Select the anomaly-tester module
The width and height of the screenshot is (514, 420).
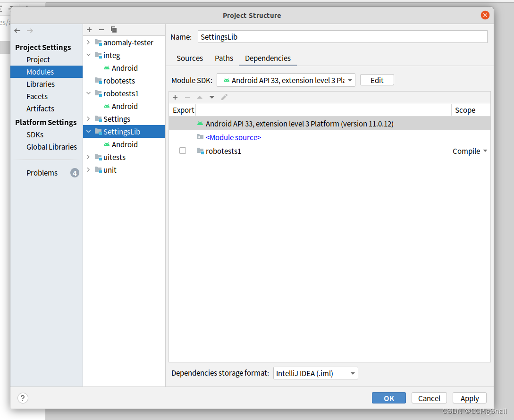click(128, 42)
